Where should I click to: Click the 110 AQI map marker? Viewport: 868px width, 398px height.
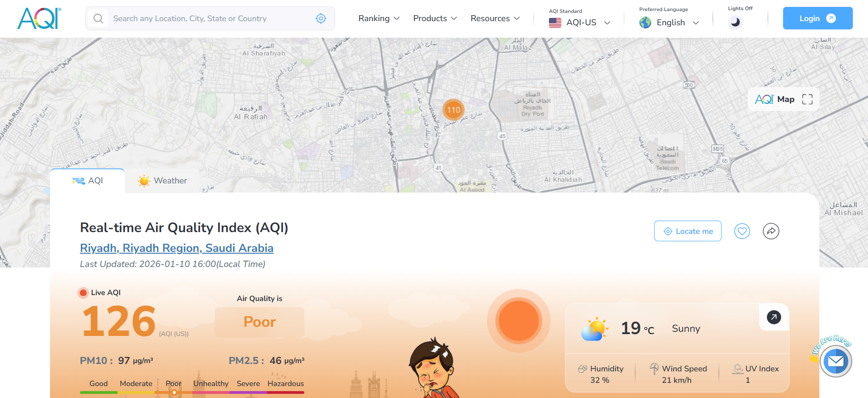click(454, 110)
